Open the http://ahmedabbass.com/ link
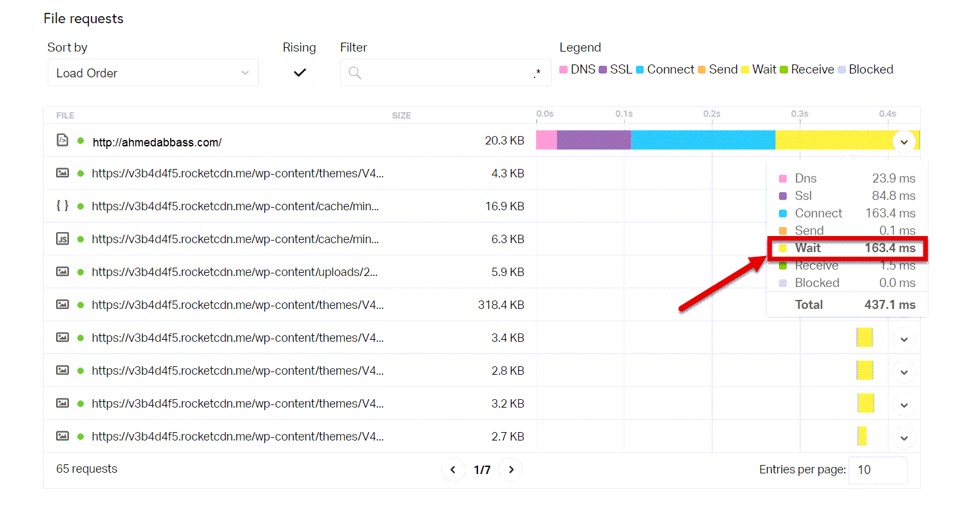This screenshot has height=514, width=980. 157,143
